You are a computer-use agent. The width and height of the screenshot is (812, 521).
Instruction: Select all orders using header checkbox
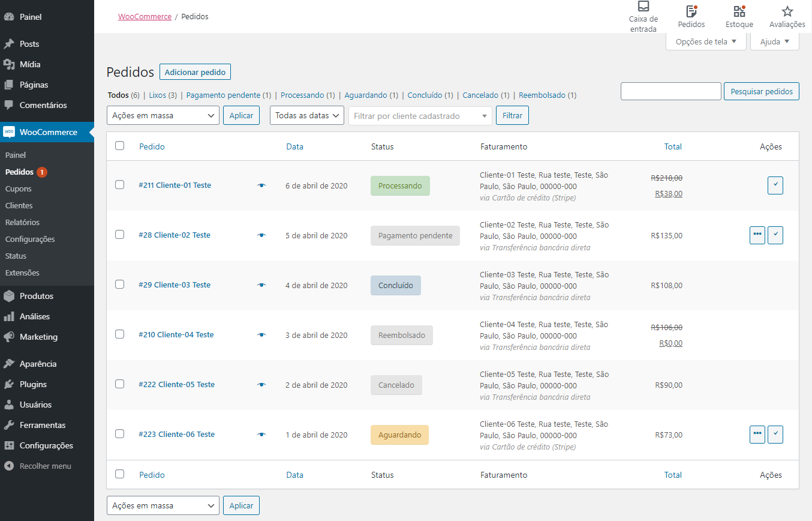coord(120,146)
